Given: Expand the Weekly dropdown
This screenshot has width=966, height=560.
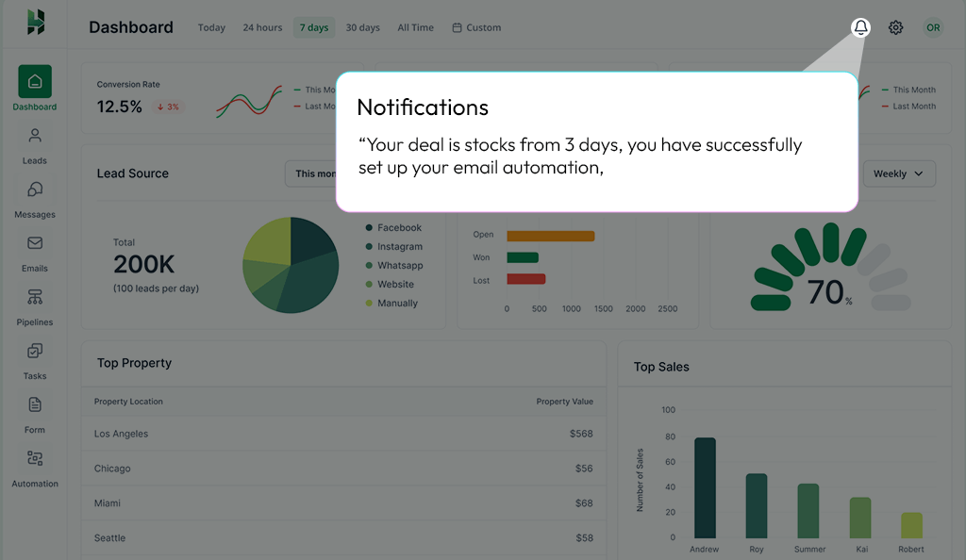Looking at the screenshot, I should coord(898,173).
